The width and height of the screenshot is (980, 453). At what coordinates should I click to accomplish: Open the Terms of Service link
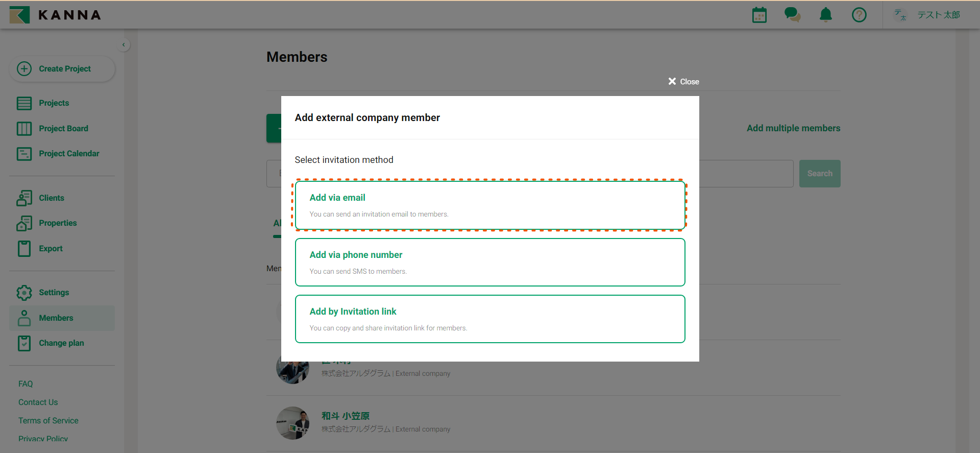(x=48, y=421)
